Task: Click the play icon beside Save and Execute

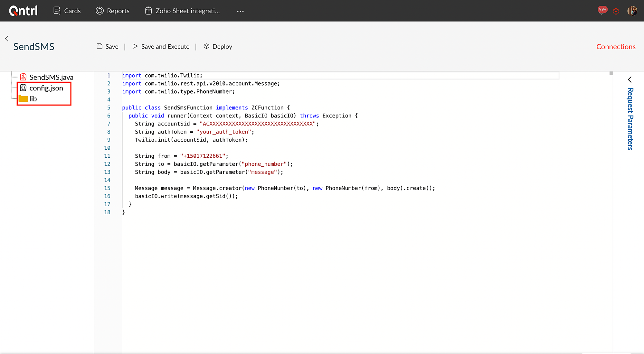Action: [135, 46]
